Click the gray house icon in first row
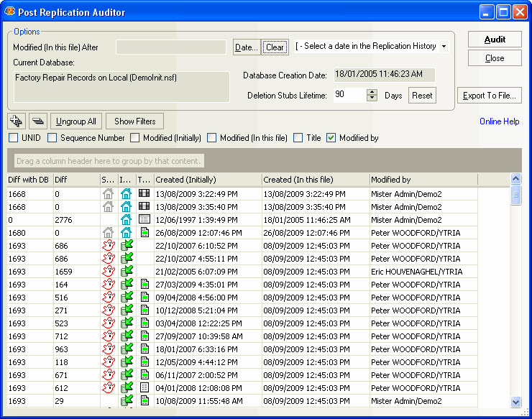This screenshot has height=419, width=532. (109, 193)
